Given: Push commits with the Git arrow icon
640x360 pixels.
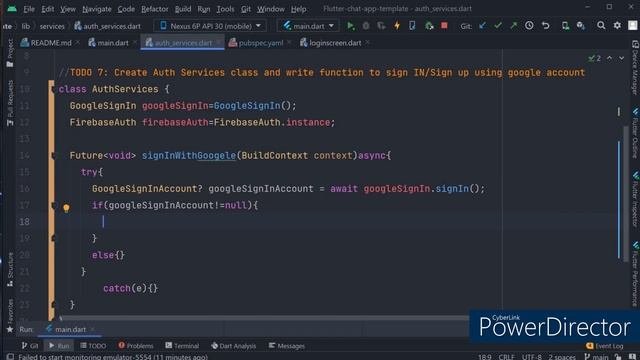Looking at the screenshot, I should pos(513,26).
